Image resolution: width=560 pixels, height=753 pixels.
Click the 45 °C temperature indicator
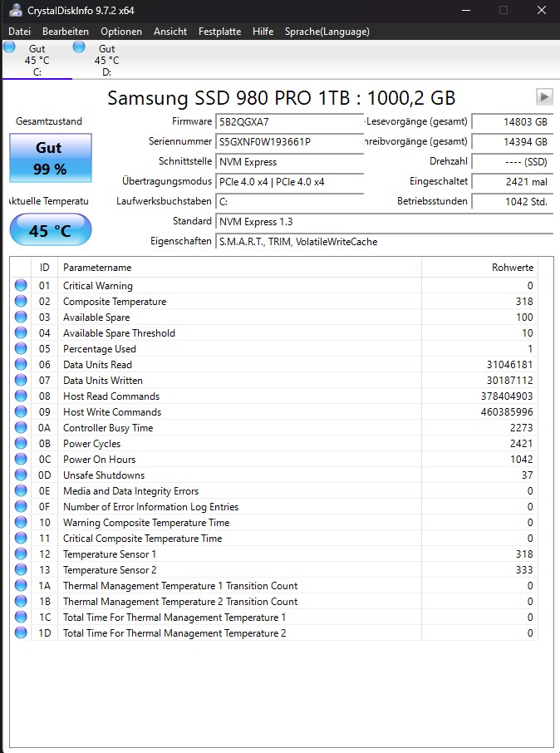click(x=51, y=229)
